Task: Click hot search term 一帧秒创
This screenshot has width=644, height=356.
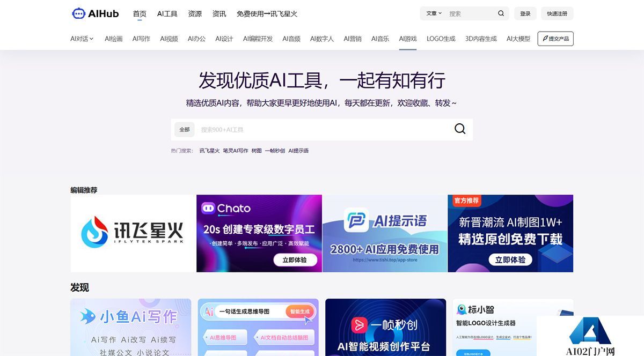Action: [275, 151]
